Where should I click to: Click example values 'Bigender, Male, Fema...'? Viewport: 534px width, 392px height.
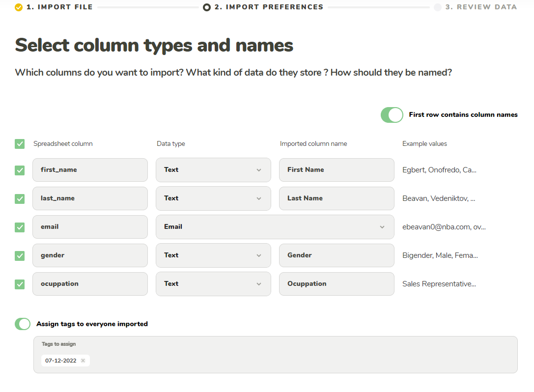[x=440, y=255]
